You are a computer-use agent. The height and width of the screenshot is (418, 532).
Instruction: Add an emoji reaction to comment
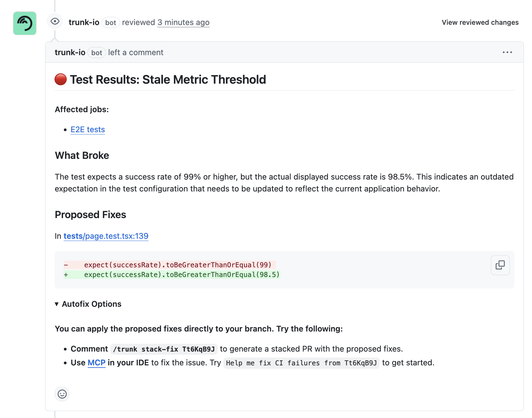[x=62, y=394]
